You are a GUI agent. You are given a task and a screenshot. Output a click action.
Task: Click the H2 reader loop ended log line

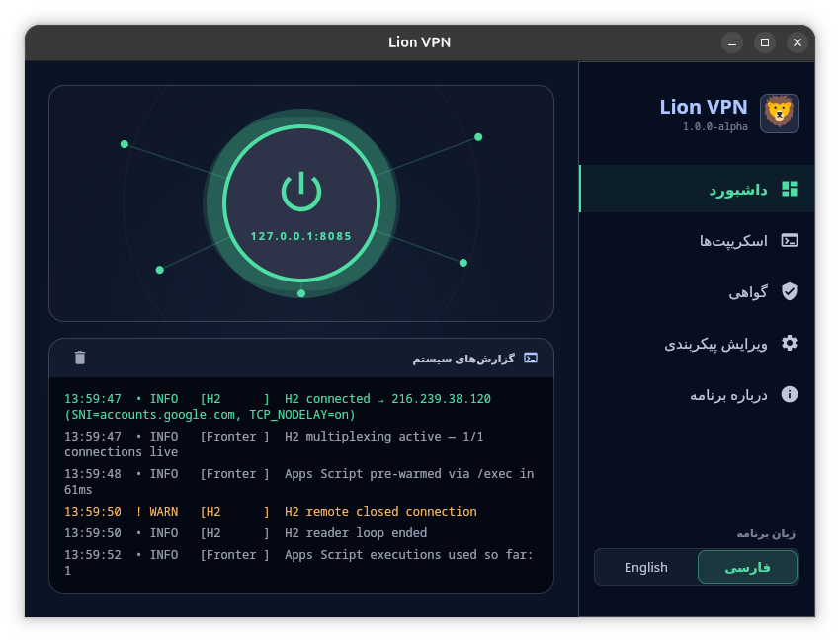245,532
